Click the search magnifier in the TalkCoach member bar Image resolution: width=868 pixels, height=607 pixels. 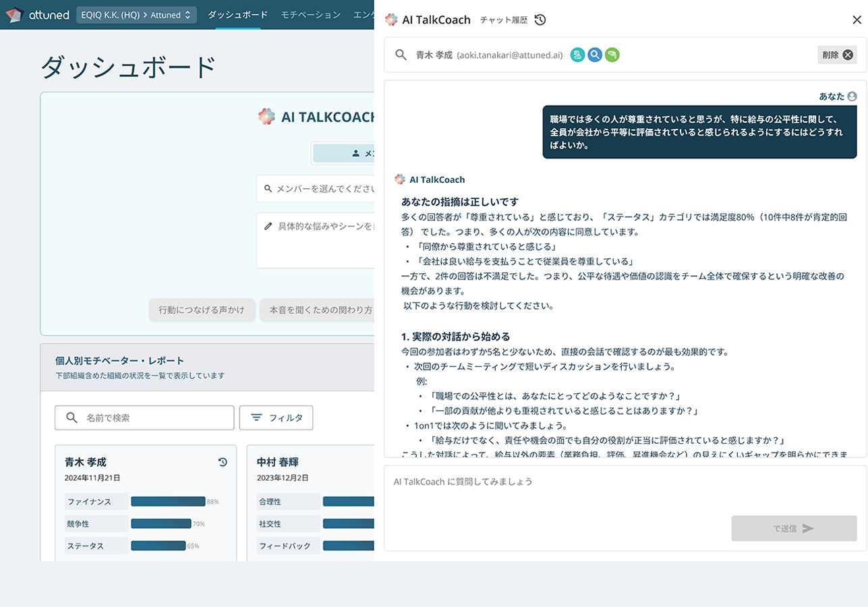pyautogui.click(x=402, y=55)
